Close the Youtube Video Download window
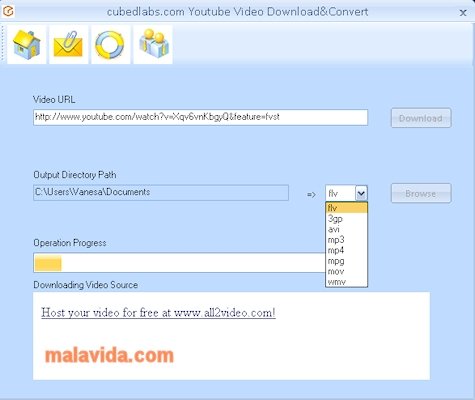The height and width of the screenshot is (400, 475). tap(463, 13)
